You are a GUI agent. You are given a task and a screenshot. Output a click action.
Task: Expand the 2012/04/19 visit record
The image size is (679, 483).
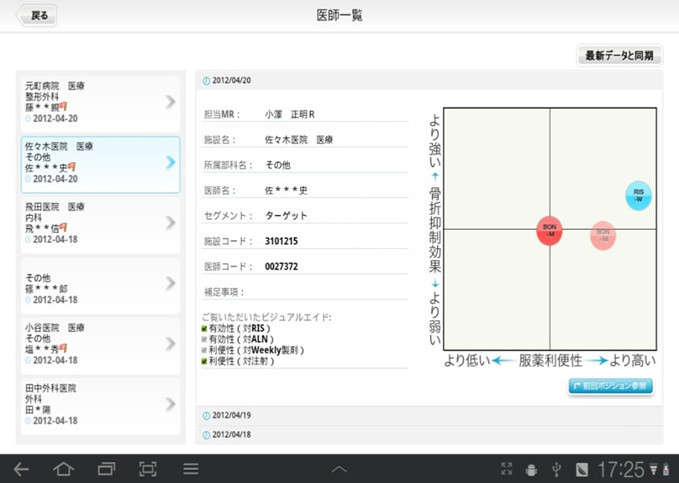(429, 415)
